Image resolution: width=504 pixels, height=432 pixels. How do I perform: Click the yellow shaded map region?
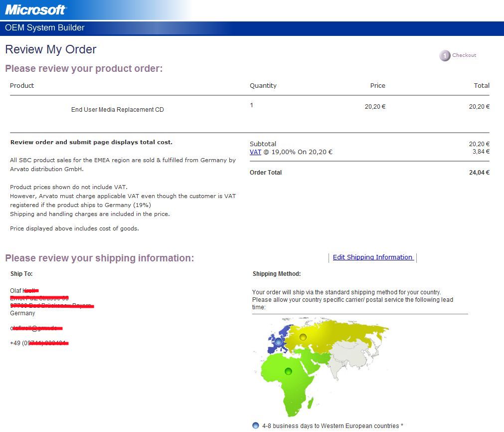(x=339, y=334)
